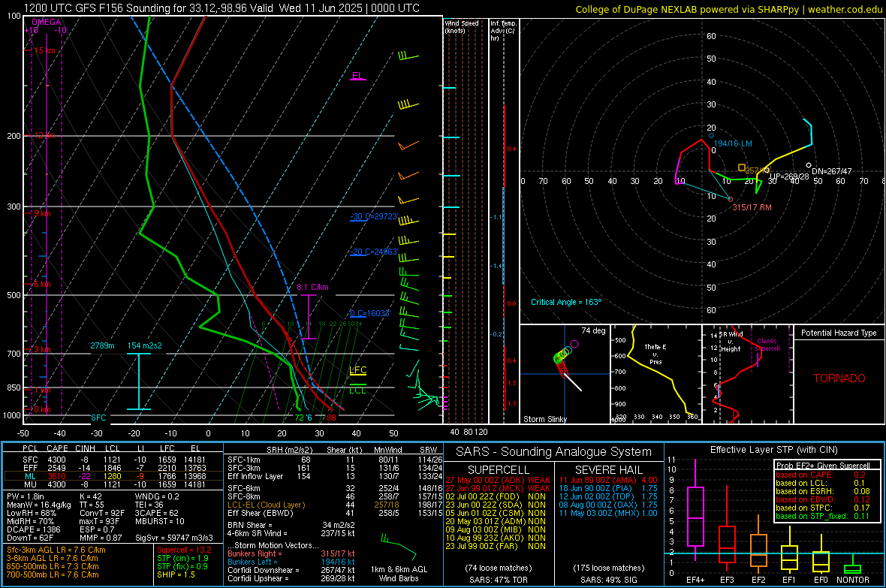Click the yellow LFC level label

tap(357, 370)
